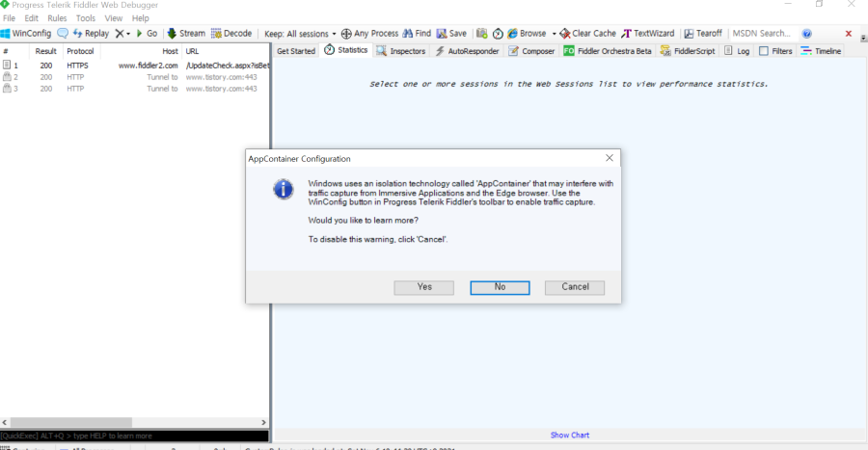The width and height of the screenshot is (868, 450).
Task: Click No in AppContainer dialog
Action: [x=500, y=287]
